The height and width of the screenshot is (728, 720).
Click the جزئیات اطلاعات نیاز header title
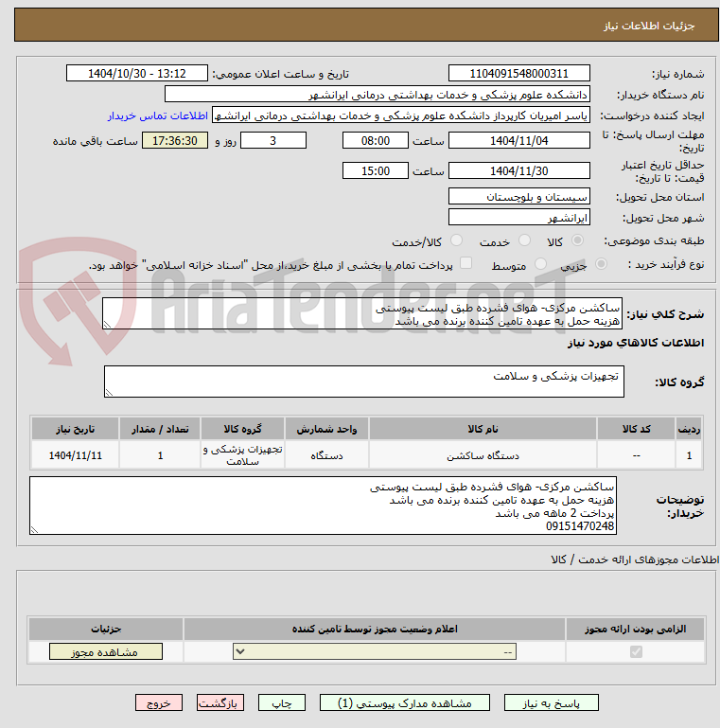click(649, 26)
